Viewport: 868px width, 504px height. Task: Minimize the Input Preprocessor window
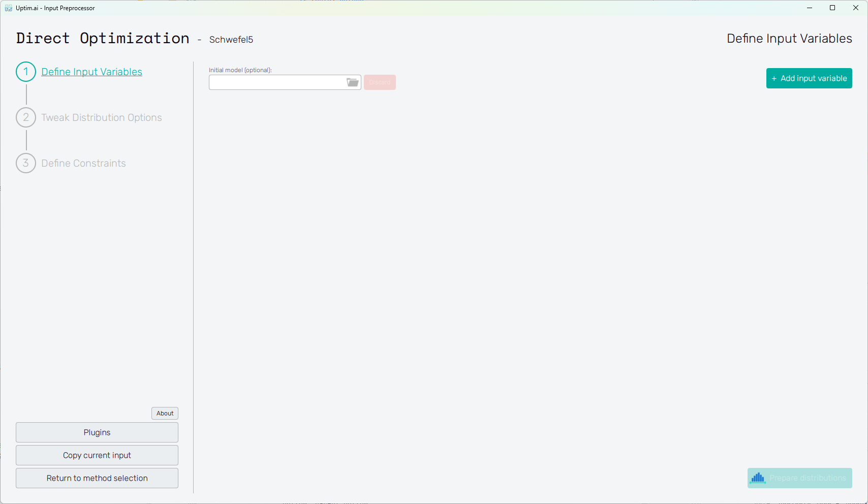coord(810,8)
